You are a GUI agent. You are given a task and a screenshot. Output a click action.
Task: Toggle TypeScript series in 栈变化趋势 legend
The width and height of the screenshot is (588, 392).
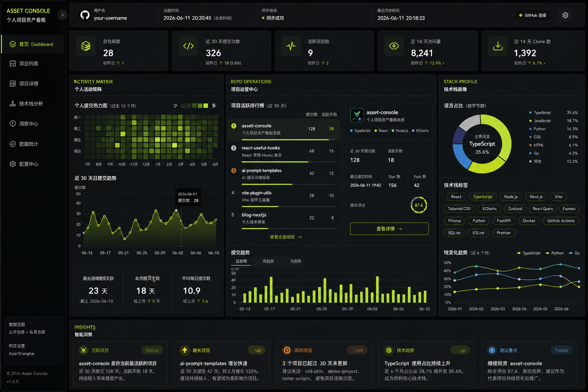[528, 253]
